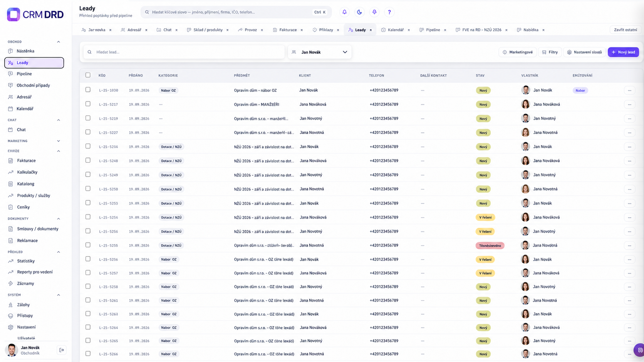Open Kalkulačky in sidebar
This screenshot has height=362, width=644.
(27, 172)
